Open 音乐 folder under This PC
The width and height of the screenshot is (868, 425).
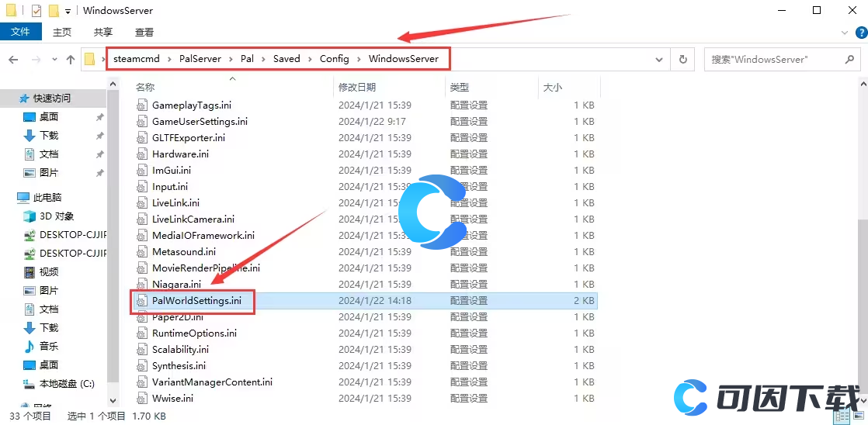point(49,347)
